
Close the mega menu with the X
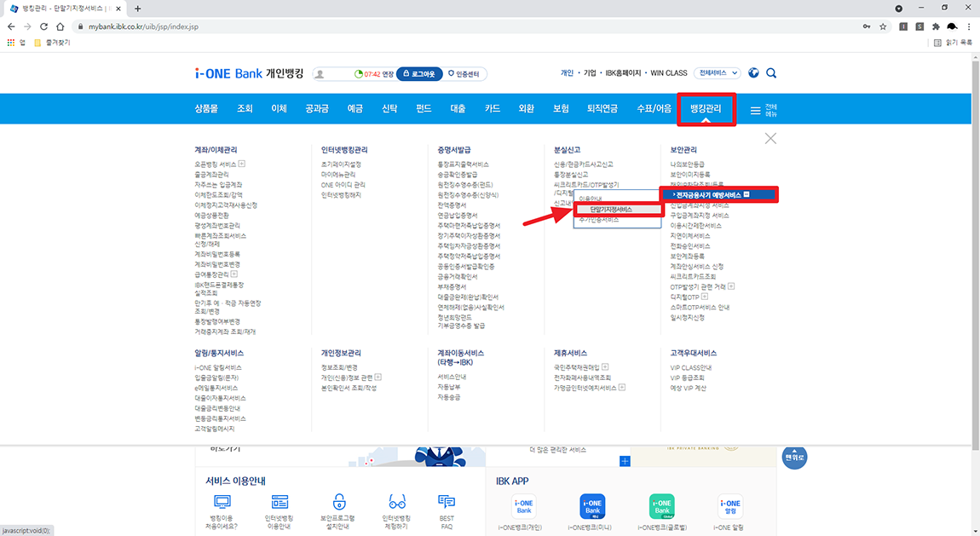tap(770, 139)
